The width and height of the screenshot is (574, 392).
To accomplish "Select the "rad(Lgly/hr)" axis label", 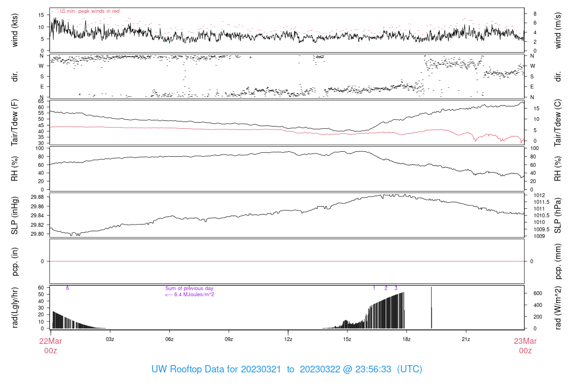I will coord(14,307).
